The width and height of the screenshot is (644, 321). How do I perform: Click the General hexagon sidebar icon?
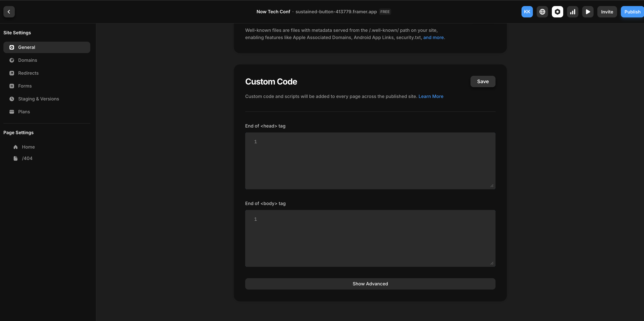tap(12, 47)
